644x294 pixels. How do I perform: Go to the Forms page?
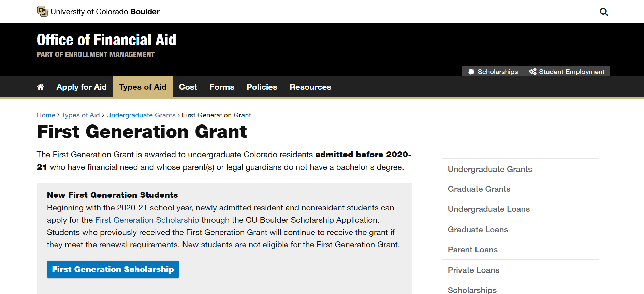(x=222, y=87)
